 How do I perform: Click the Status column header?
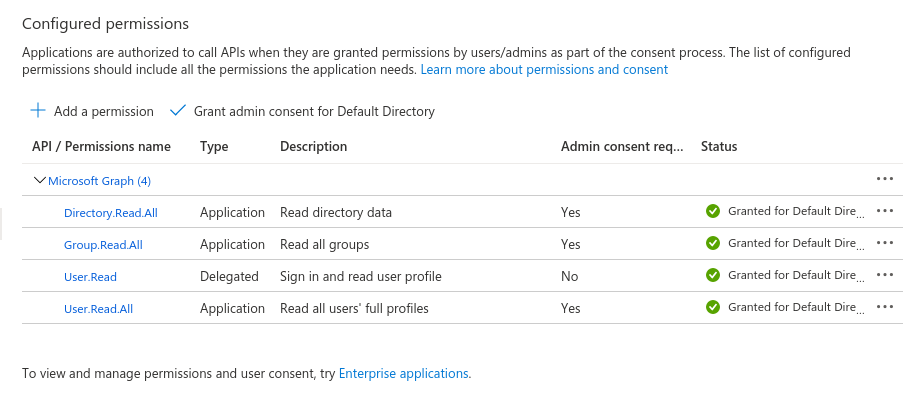tap(719, 146)
